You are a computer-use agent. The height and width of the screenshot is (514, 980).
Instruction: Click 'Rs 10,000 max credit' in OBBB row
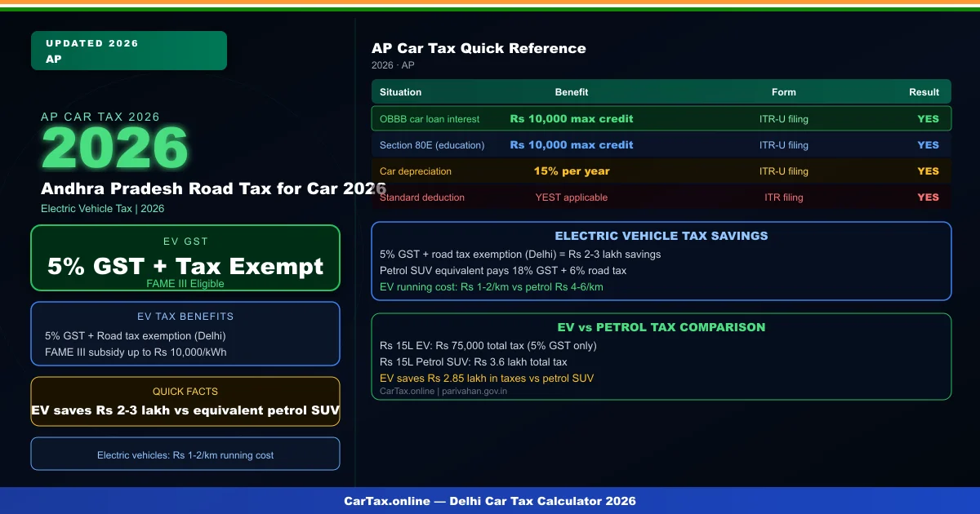point(572,119)
